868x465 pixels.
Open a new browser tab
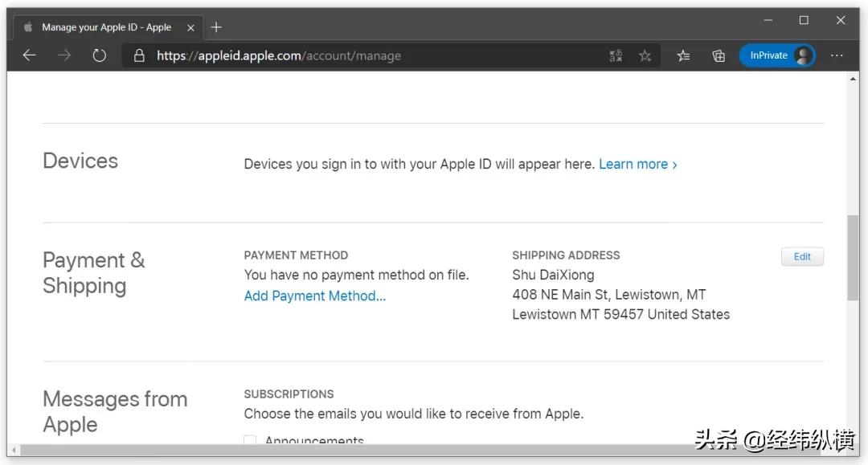[215, 27]
